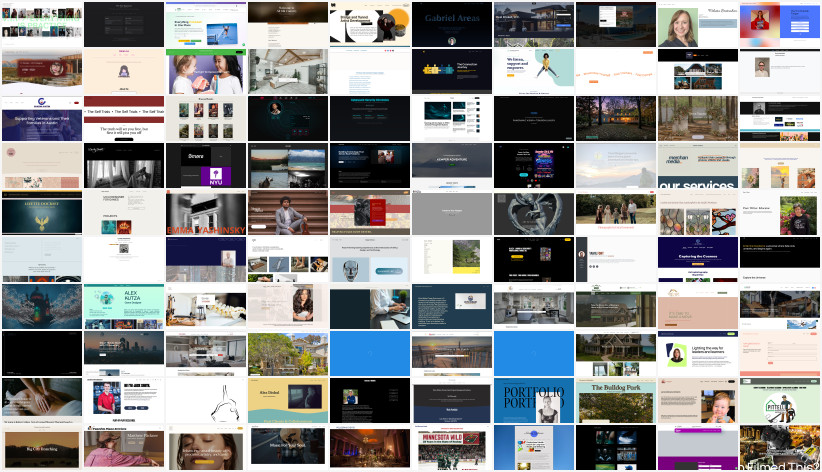
Task: Open the golden winged emblem thumbnail
Action: coord(42,212)
